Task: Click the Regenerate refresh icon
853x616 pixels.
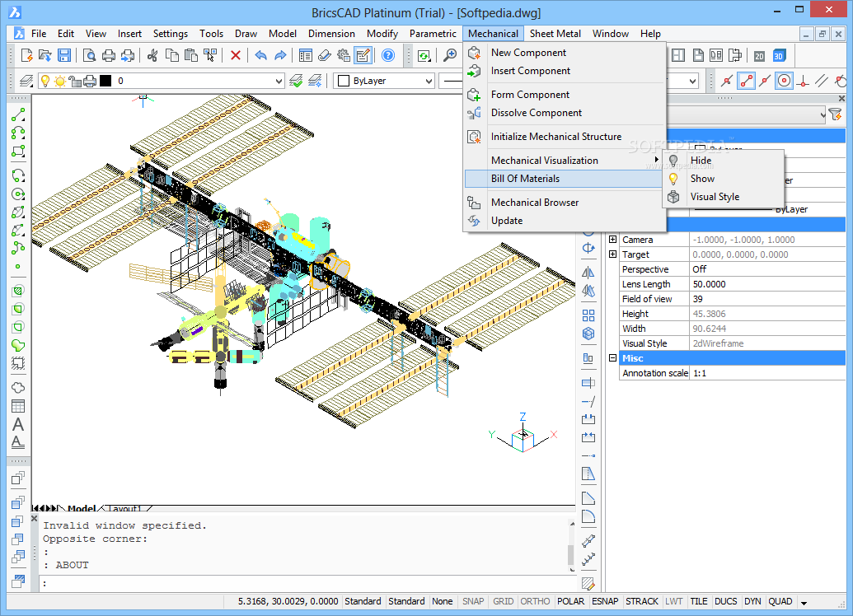Action: (424, 55)
